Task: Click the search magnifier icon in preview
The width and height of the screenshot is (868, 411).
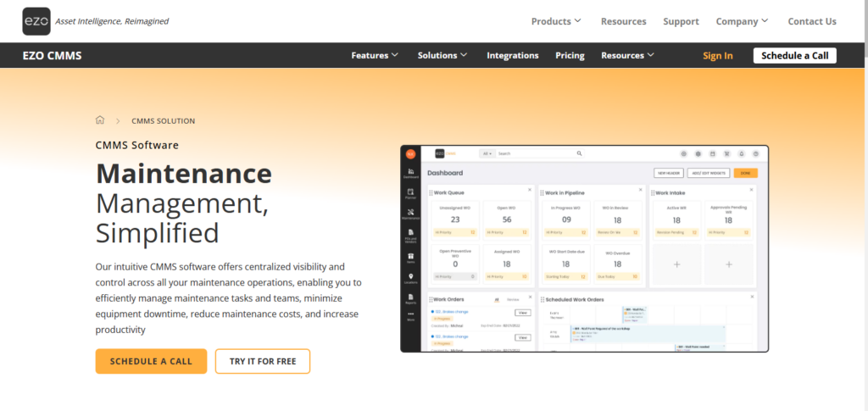Action: 579,153
